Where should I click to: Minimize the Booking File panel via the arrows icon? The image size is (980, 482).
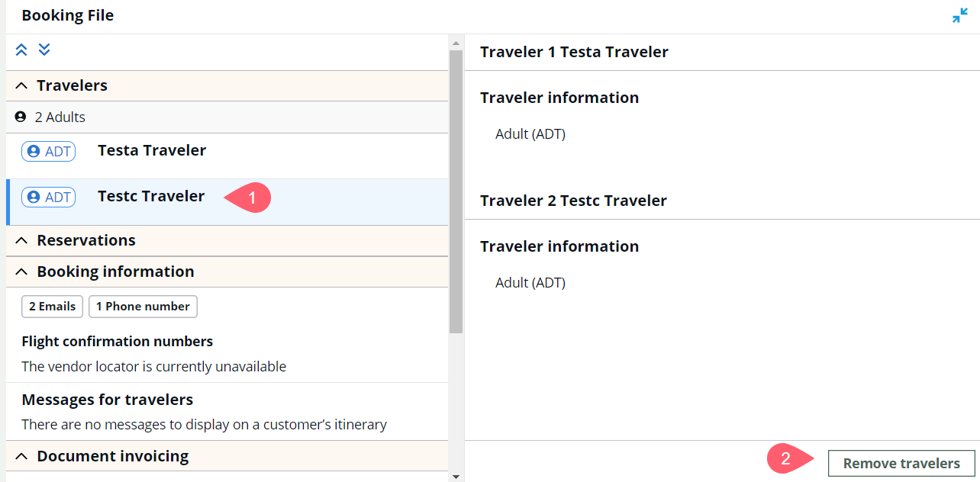tap(959, 15)
